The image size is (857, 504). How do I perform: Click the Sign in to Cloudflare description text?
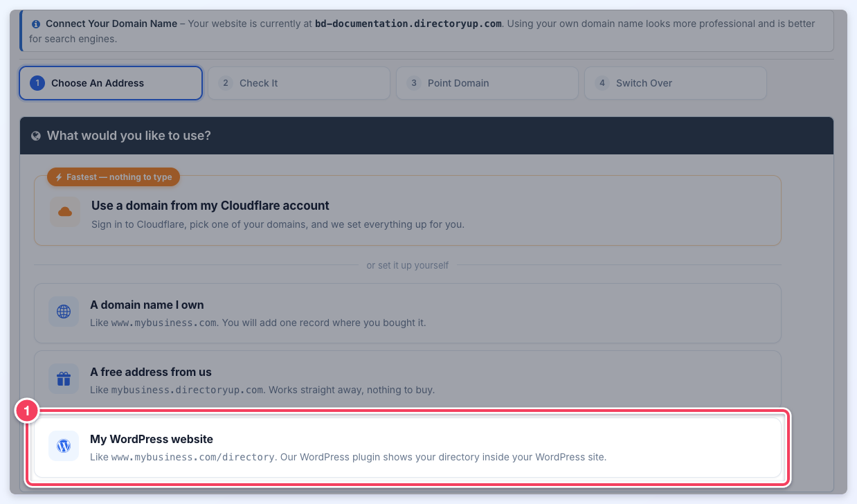click(x=278, y=224)
